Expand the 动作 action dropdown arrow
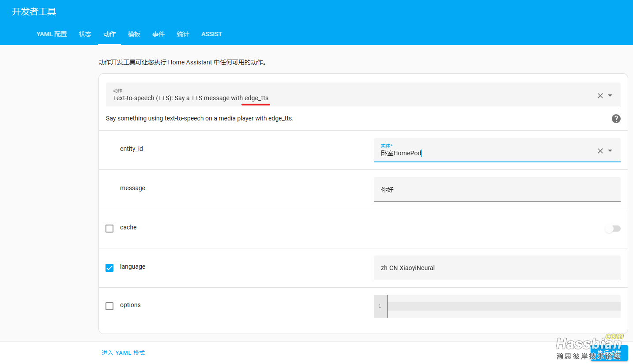 (610, 96)
